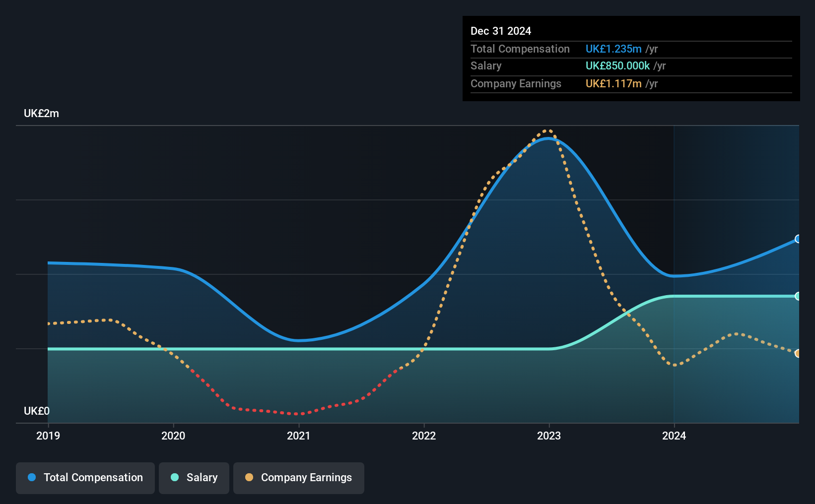Image resolution: width=815 pixels, height=504 pixels.
Task: Click the orange Company Earnings legend dot
Action: [249, 477]
